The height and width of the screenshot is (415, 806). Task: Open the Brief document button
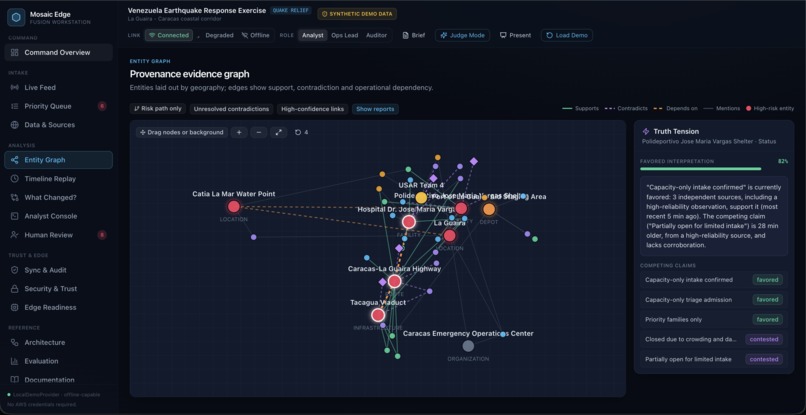click(413, 35)
